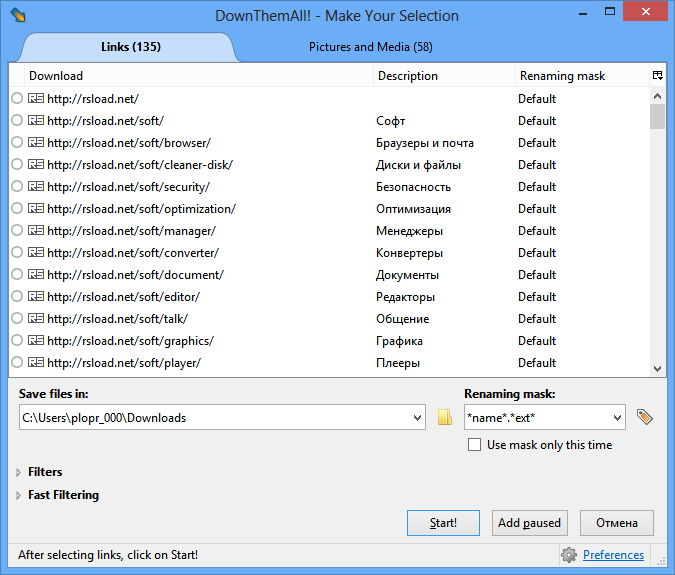Expand the Fast Filtering section
Image resolution: width=675 pixels, height=575 pixels.
19,495
